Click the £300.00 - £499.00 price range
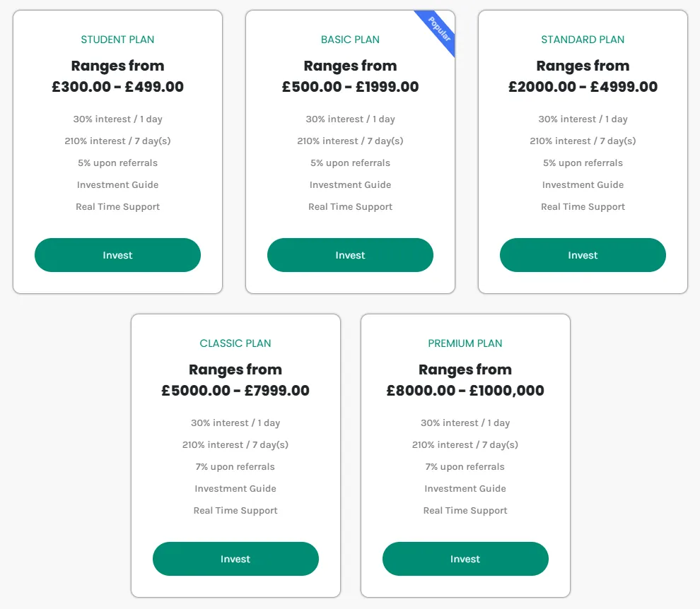This screenshot has width=700, height=609. click(117, 87)
